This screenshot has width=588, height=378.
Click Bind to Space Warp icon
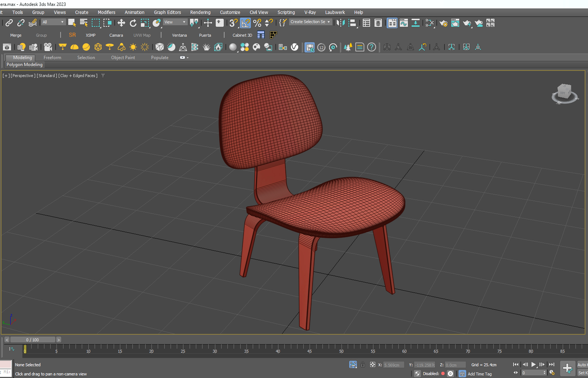tap(33, 23)
